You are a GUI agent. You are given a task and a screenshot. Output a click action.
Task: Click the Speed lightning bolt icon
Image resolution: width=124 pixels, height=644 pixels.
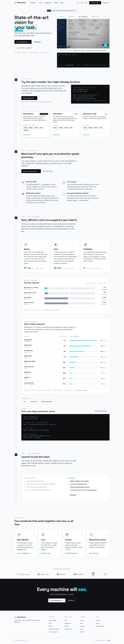[x=26, y=244]
